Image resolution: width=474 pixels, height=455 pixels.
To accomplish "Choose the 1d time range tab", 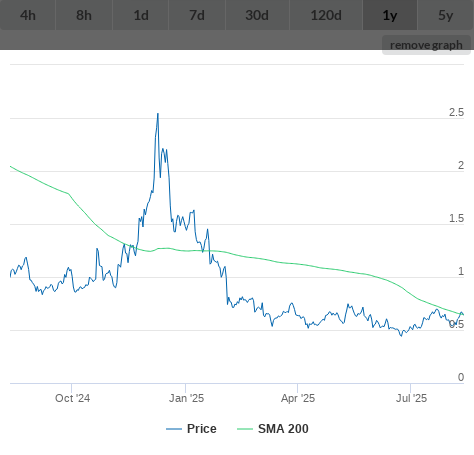I will pos(141,15).
